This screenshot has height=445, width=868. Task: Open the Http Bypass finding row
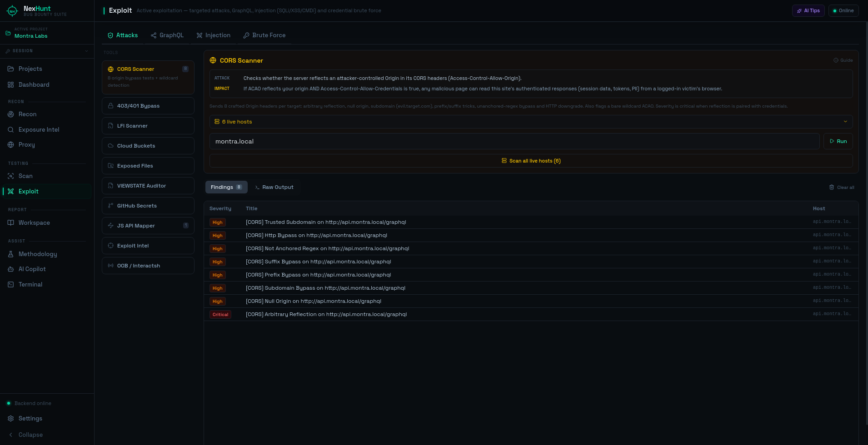point(531,235)
